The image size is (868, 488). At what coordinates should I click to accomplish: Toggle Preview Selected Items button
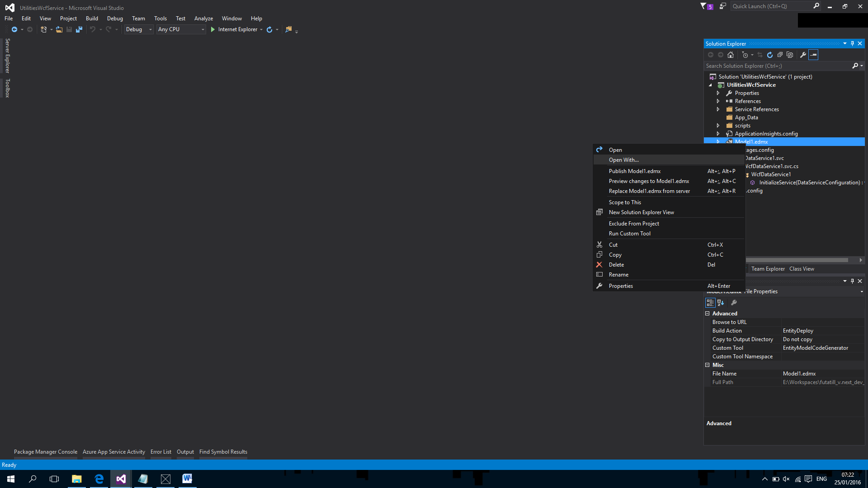click(x=813, y=55)
